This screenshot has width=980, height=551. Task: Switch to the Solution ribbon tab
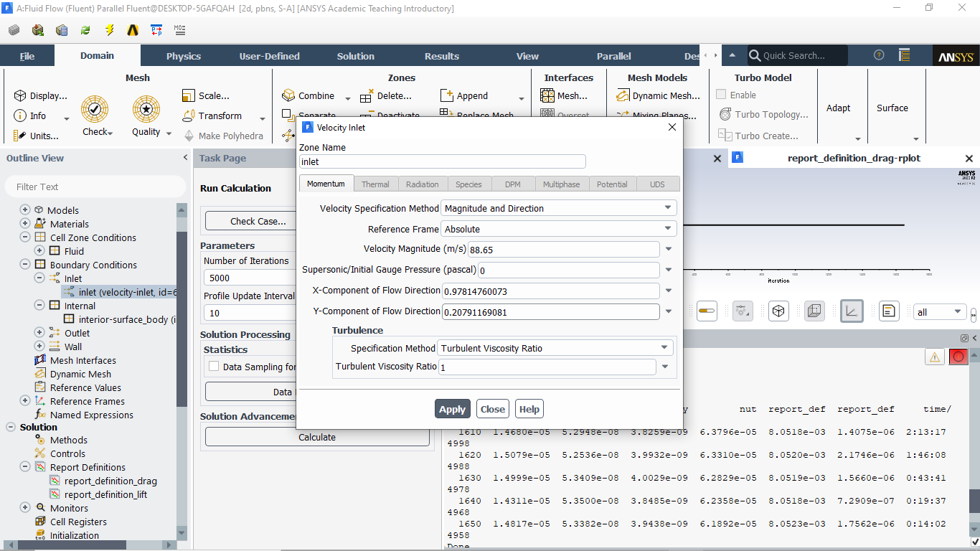tap(356, 56)
